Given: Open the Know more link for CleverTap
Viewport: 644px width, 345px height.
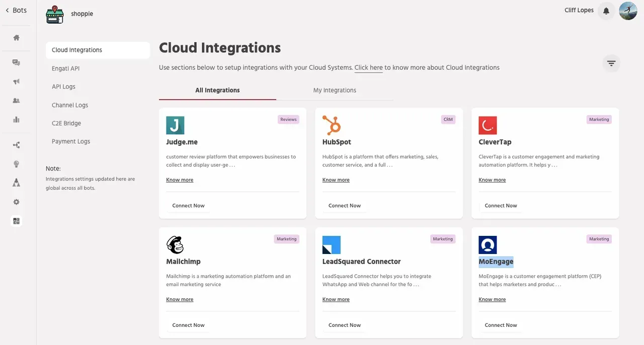Looking at the screenshot, I should [x=492, y=180].
